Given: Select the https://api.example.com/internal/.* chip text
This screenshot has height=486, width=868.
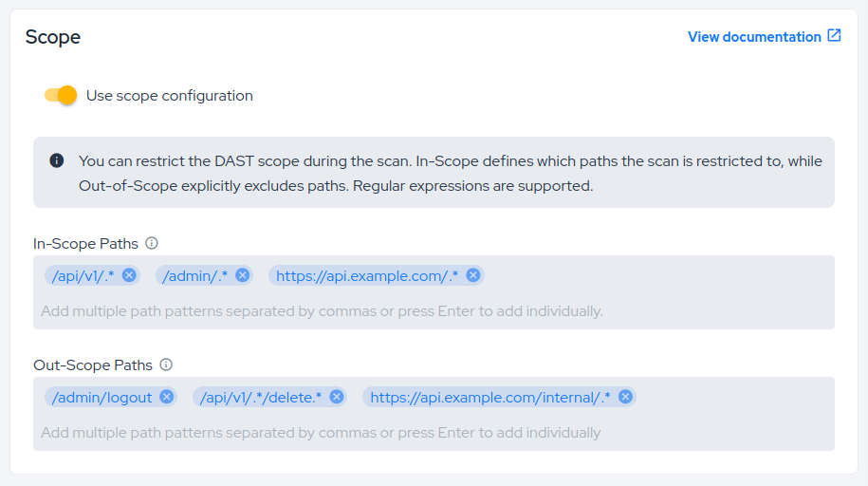Looking at the screenshot, I should coord(490,398).
